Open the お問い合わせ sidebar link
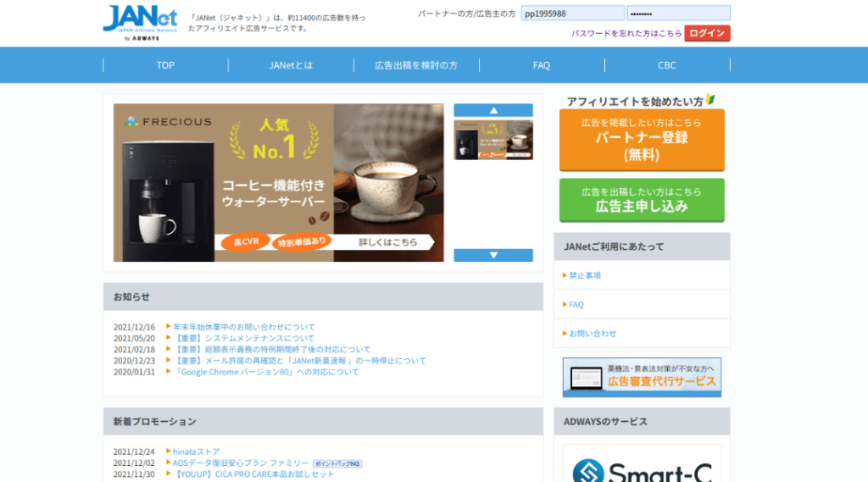The width and height of the screenshot is (868, 482). click(593, 334)
